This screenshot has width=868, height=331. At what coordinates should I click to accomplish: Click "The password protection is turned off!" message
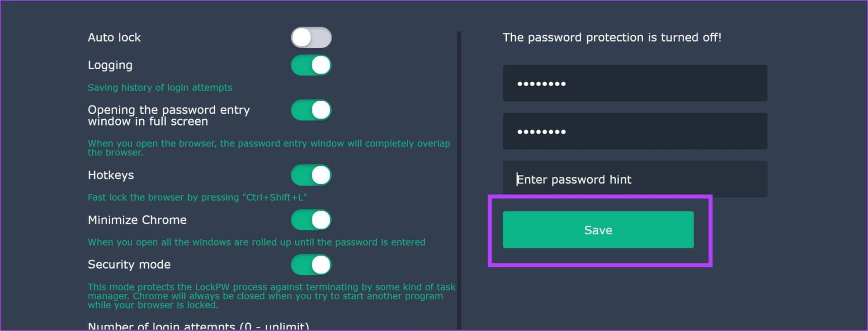(x=612, y=37)
